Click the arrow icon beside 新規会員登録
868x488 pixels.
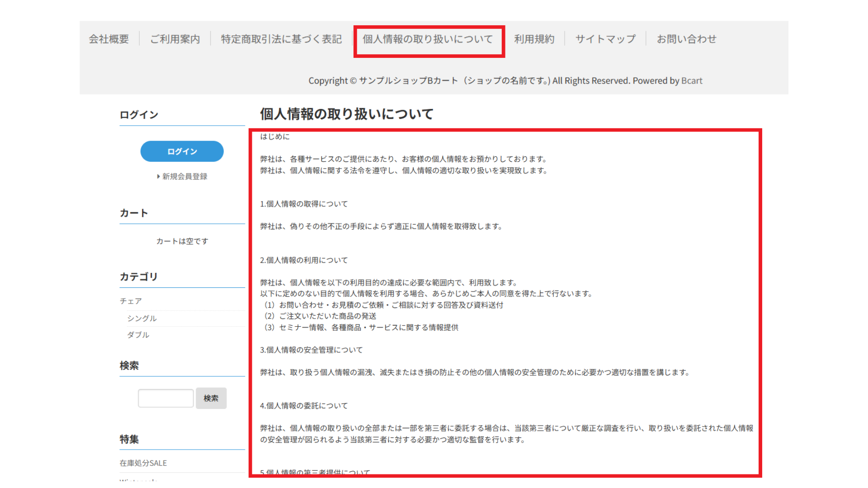158,177
